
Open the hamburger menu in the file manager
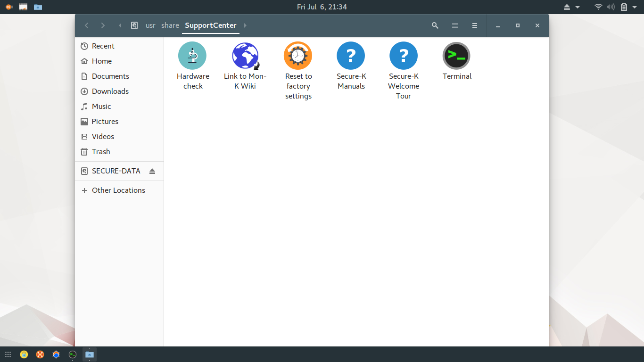click(x=475, y=25)
